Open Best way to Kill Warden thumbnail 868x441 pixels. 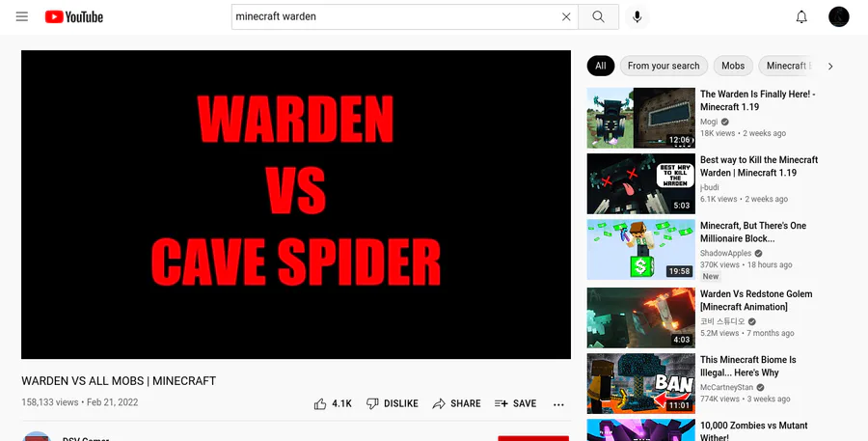pyautogui.click(x=641, y=184)
